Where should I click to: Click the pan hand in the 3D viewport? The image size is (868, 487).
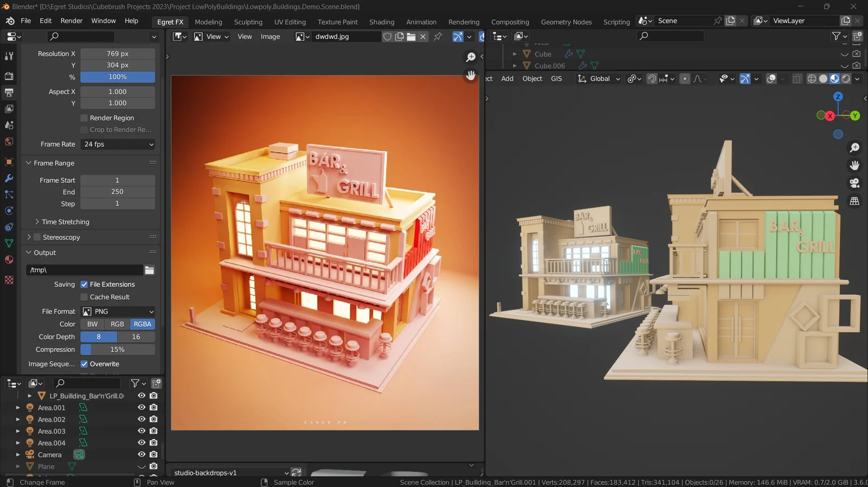coord(854,165)
